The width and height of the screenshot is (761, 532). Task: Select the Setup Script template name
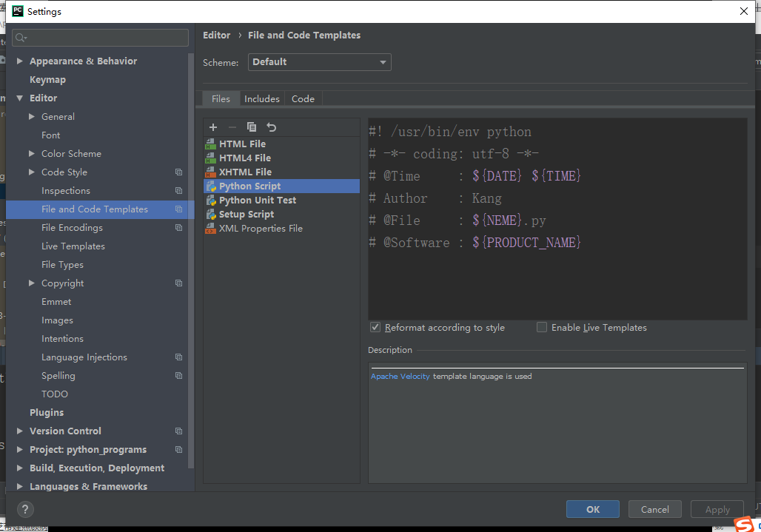[247, 215]
